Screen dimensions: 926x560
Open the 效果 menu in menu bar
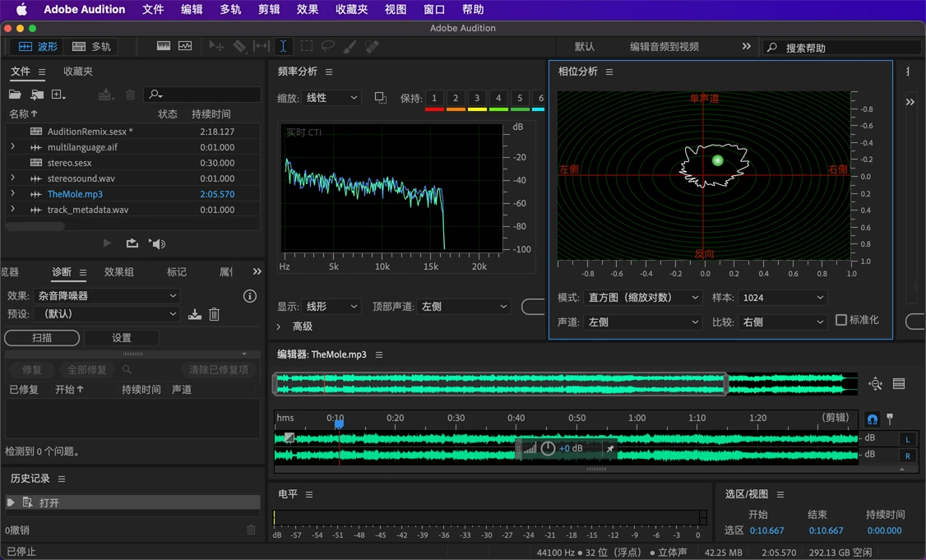[x=307, y=10]
